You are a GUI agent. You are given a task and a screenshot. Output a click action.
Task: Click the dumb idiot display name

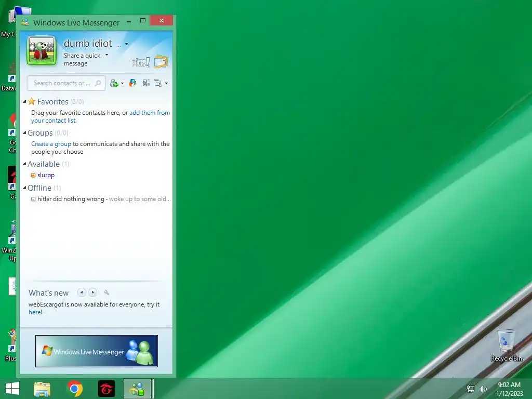88,44
